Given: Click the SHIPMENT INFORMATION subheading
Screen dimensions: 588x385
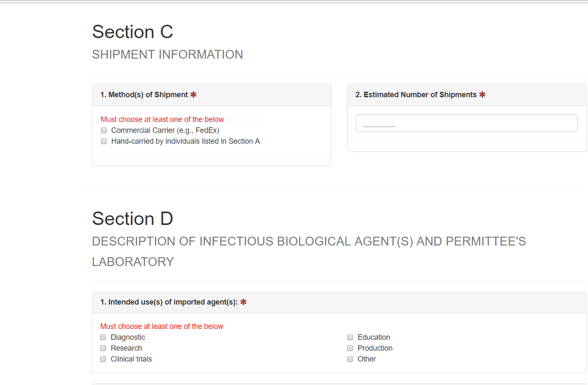Looking at the screenshot, I should point(168,54).
